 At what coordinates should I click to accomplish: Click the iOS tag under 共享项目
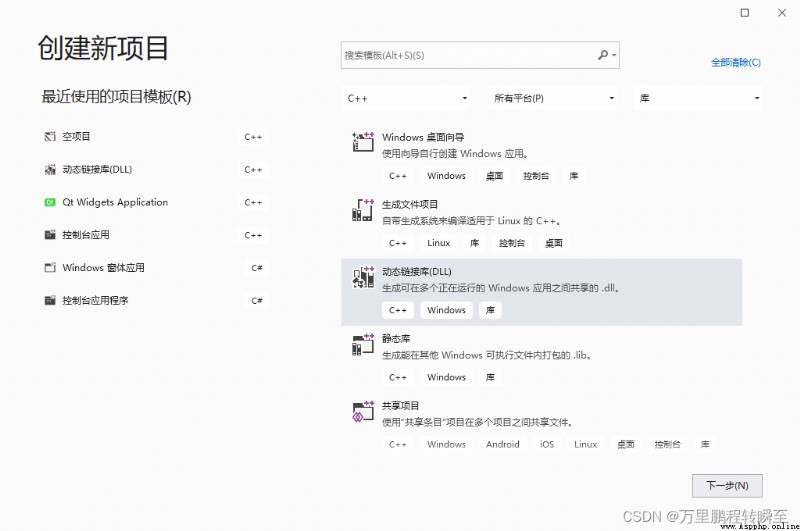click(x=547, y=444)
